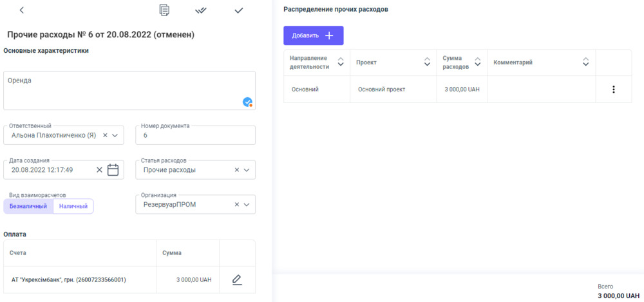Click the blue check badge in description
Screen dimensions: 644x302
247,102
